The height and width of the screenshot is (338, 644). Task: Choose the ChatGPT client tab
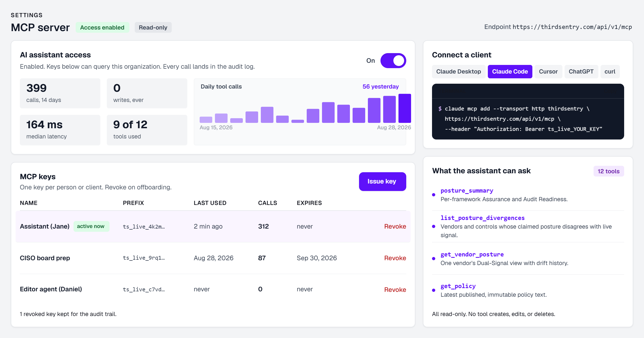point(581,72)
